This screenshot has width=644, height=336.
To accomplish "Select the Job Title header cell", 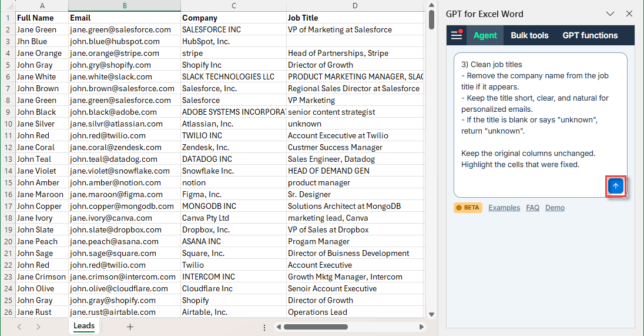I will pos(355,18).
